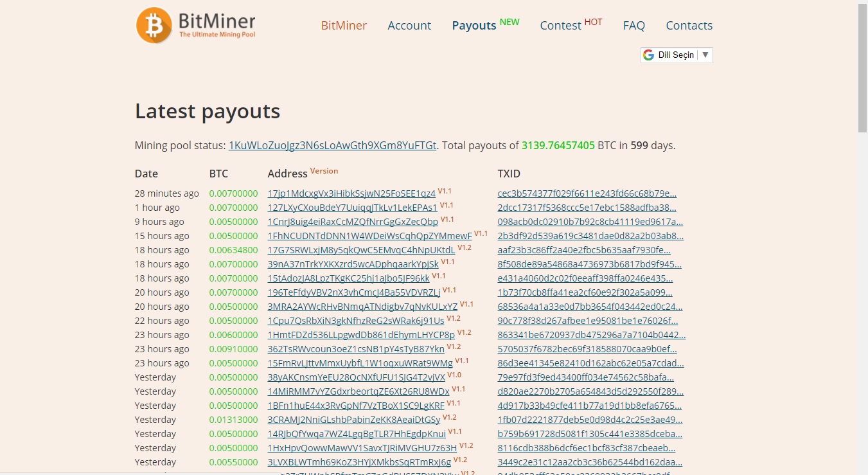Open transaction 8f508de89a54868a4736973b6817bd9f945
Screen dimensions: 868x475
(x=590, y=264)
